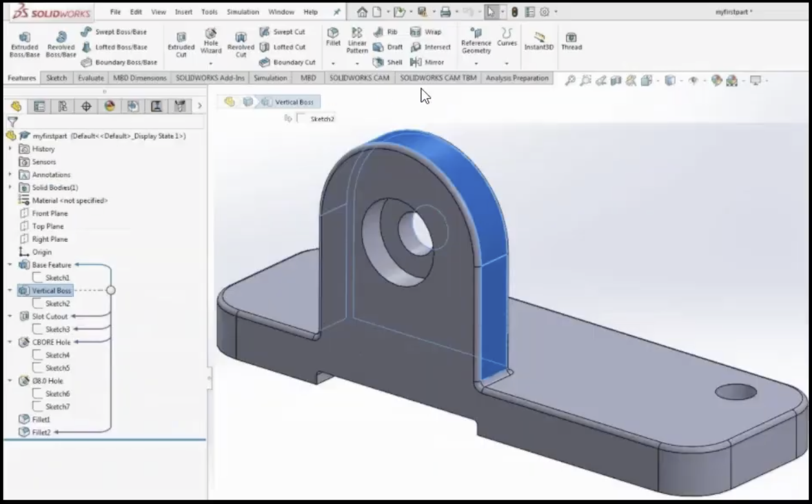Open the Fillet dropdown arrow
812x504 pixels.
333,64
